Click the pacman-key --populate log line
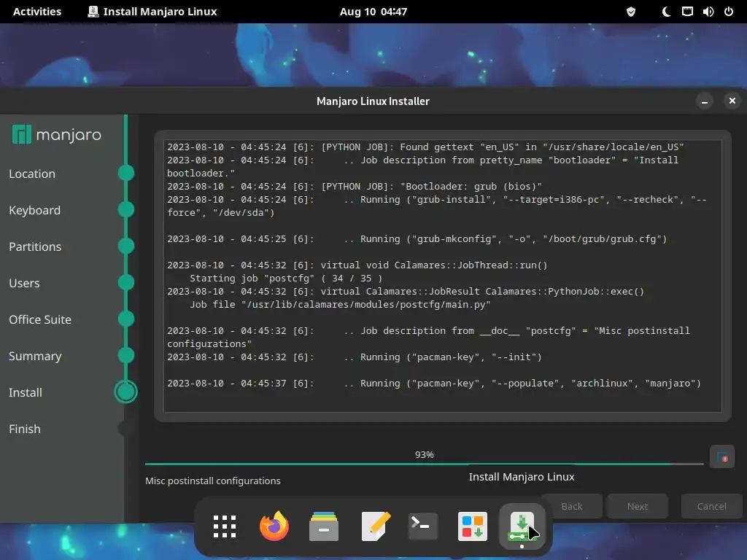This screenshot has width=747, height=560. click(x=434, y=384)
